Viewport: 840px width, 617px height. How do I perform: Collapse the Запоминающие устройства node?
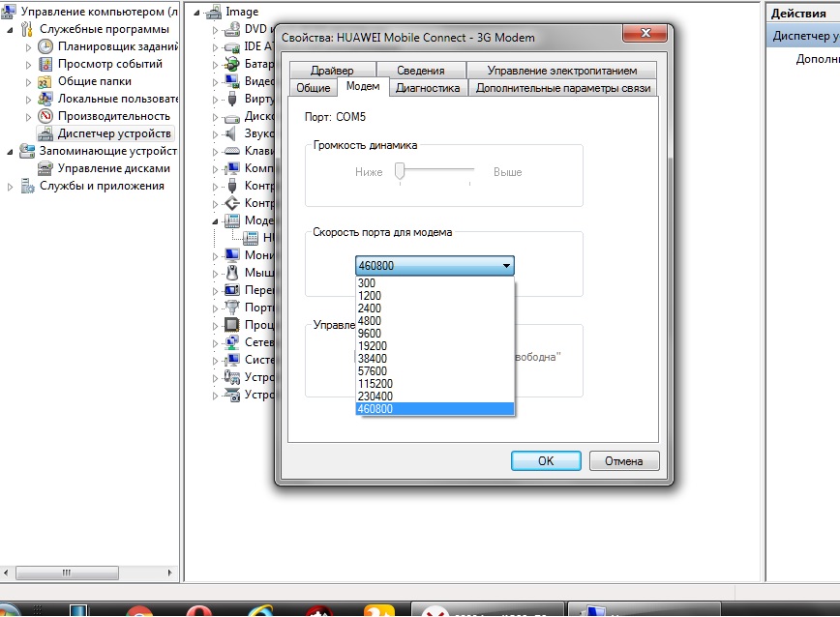tap(10, 152)
